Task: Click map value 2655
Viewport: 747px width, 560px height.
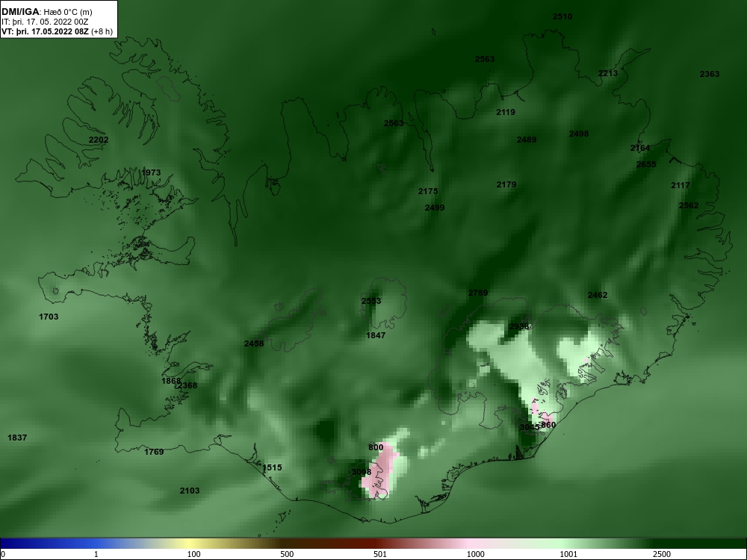Action: pos(646,164)
